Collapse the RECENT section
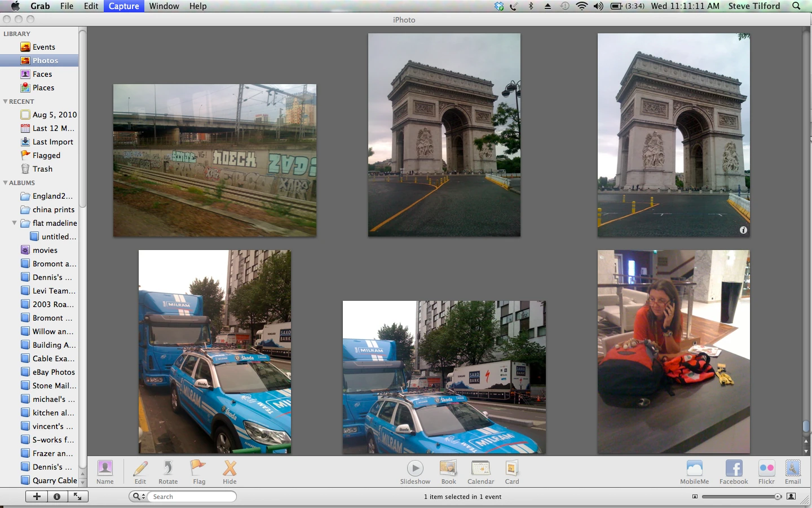The image size is (812, 508). (x=5, y=102)
